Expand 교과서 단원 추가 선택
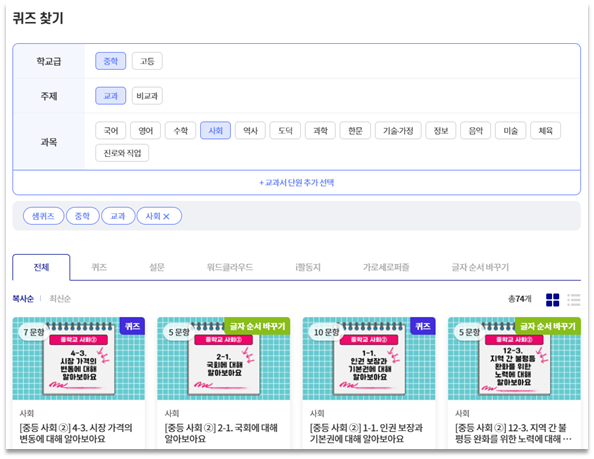 pyautogui.click(x=297, y=183)
